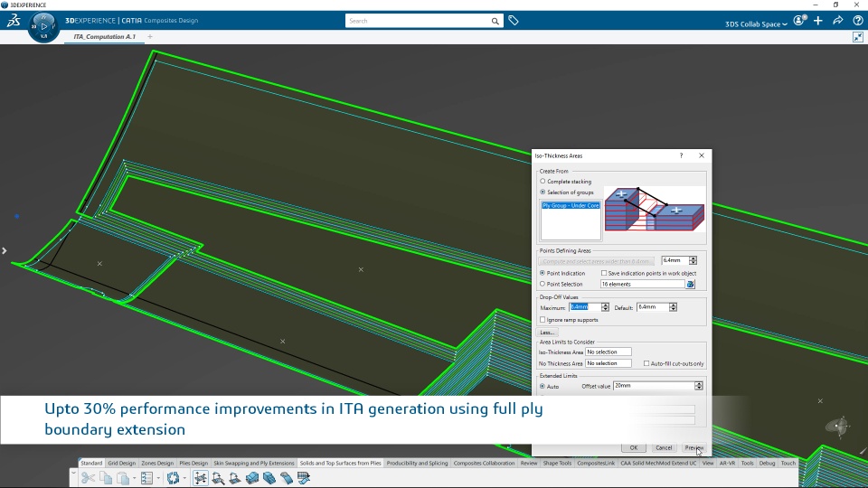This screenshot has width=868, height=488.
Task: Select the Point Indication radio button
Action: 542,273
